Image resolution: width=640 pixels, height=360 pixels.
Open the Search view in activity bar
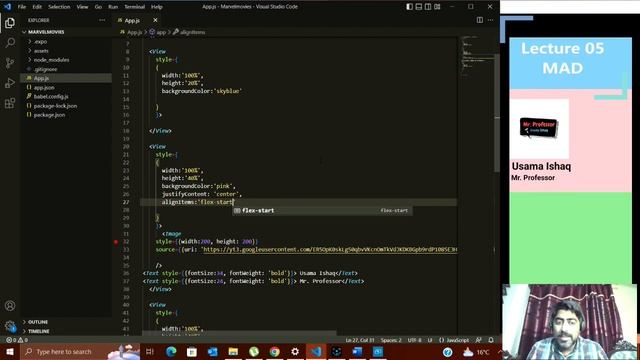click(x=10, y=42)
